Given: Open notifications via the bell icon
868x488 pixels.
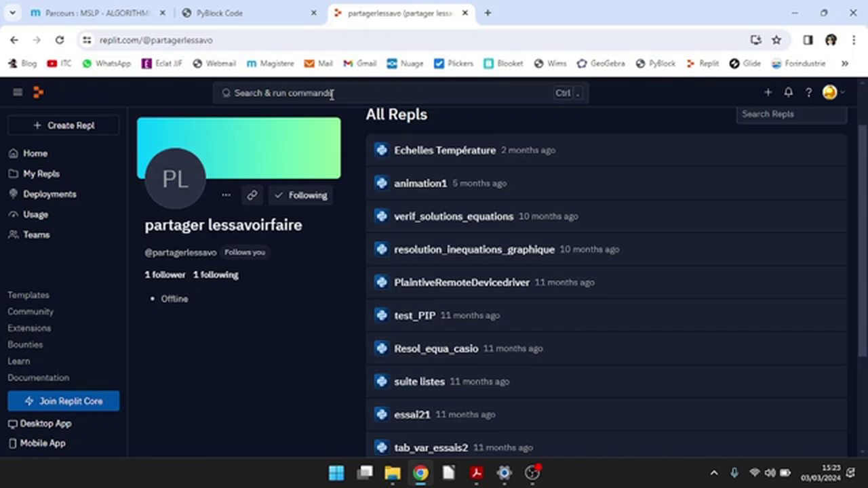Looking at the screenshot, I should click(x=788, y=92).
